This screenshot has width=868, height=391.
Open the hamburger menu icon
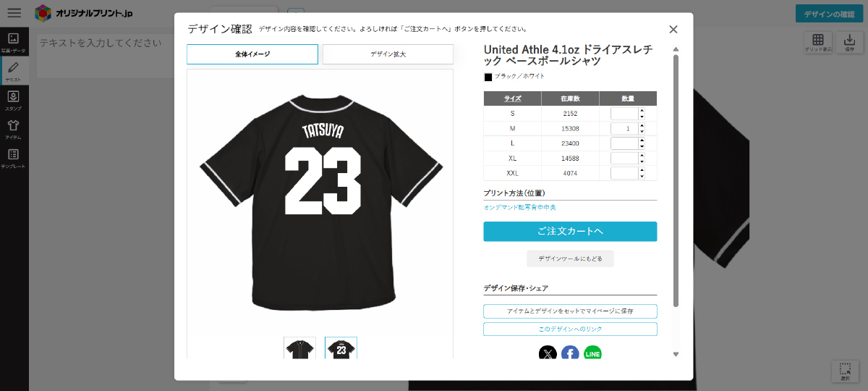coord(14,13)
